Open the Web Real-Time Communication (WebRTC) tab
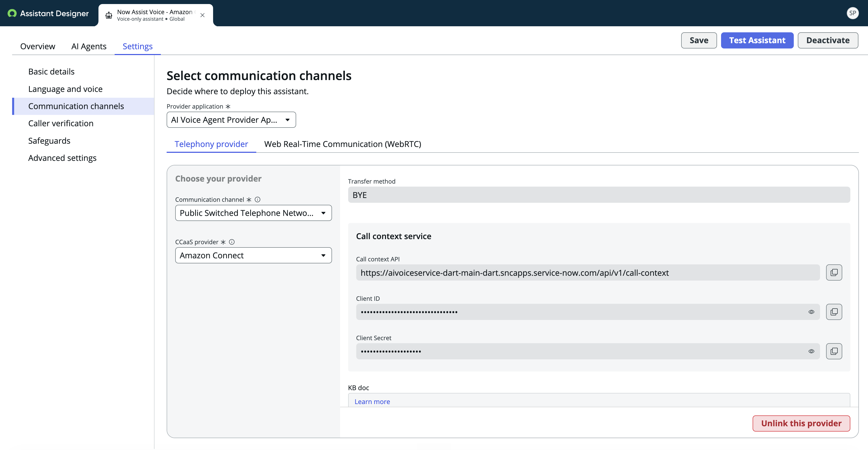Screen dimensions: 868x450 pos(343,144)
